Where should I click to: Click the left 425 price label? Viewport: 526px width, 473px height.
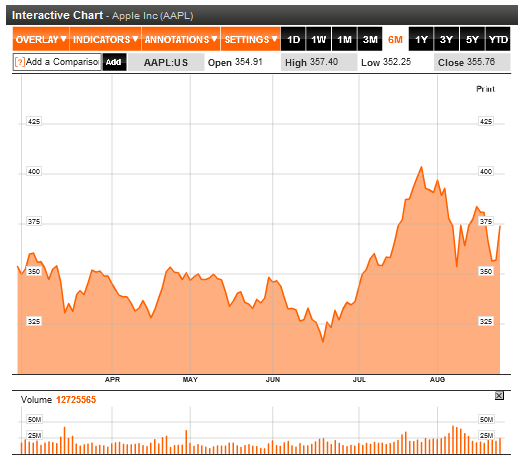tap(34, 121)
